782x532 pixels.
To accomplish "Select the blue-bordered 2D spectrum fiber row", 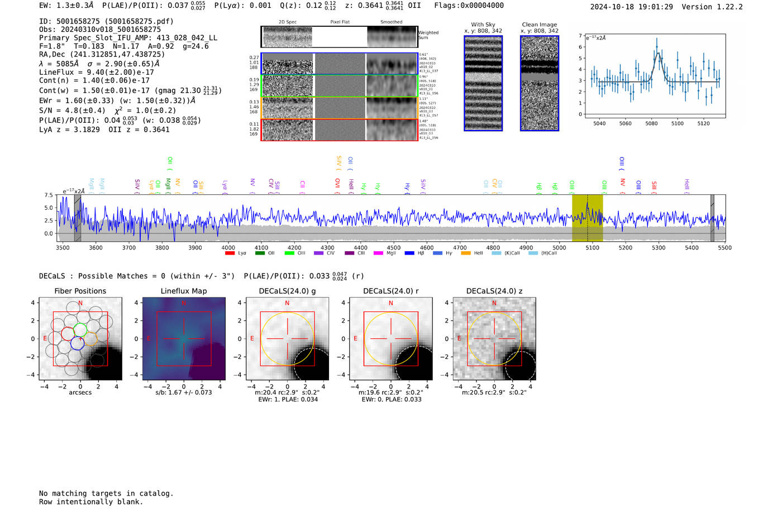I will (340, 64).
